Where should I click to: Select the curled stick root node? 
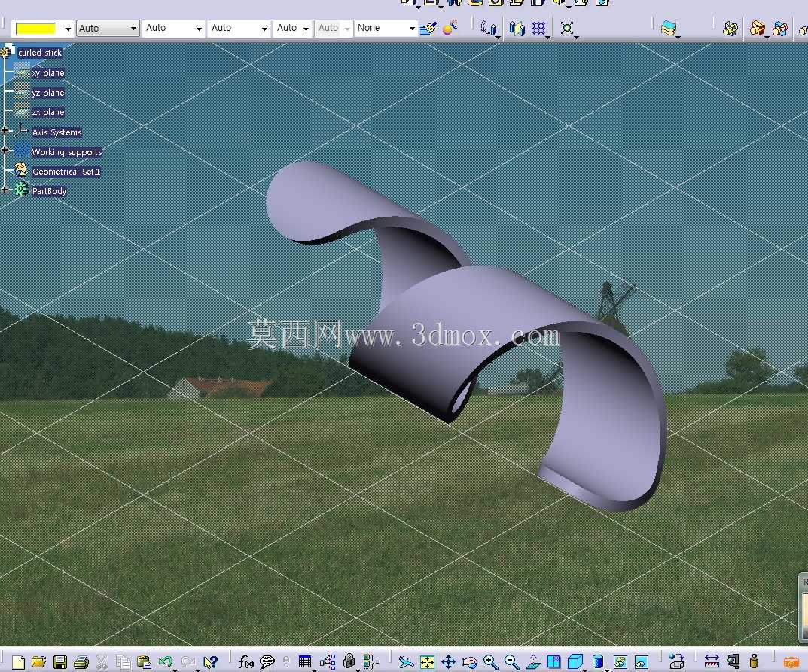click(x=40, y=53)
